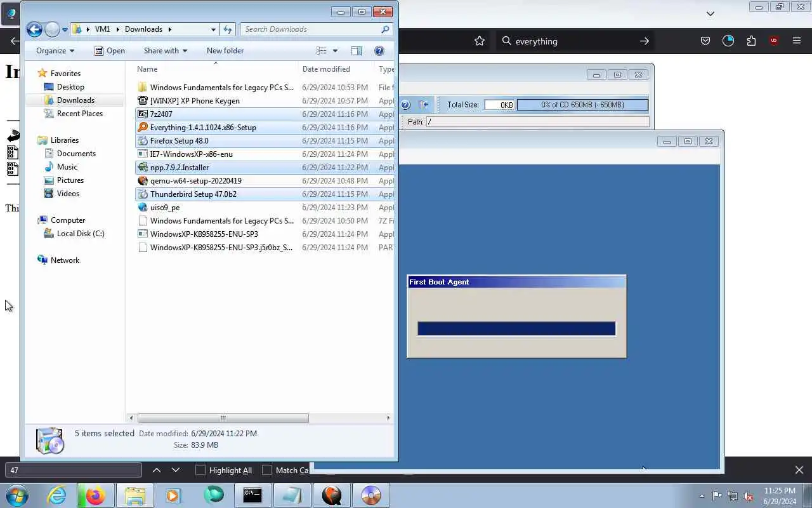
Task: Refresh the Downloads folder view
Action: point(228,29)
